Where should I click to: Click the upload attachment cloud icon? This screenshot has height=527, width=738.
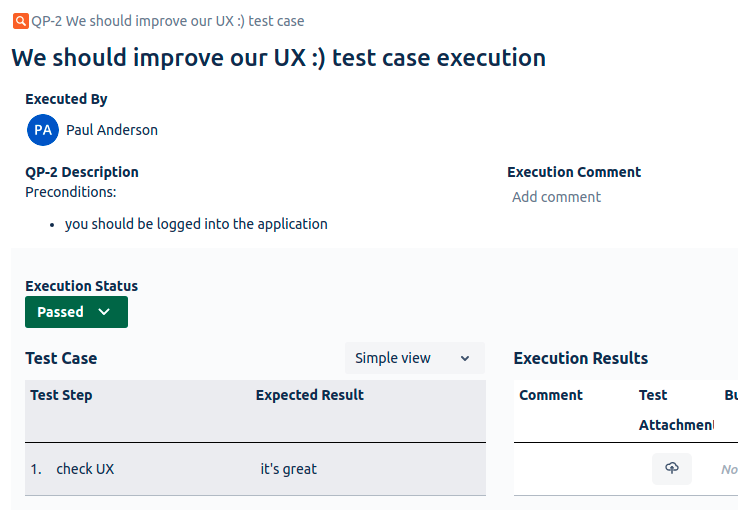pyautogui.click(x=672, y=469)
